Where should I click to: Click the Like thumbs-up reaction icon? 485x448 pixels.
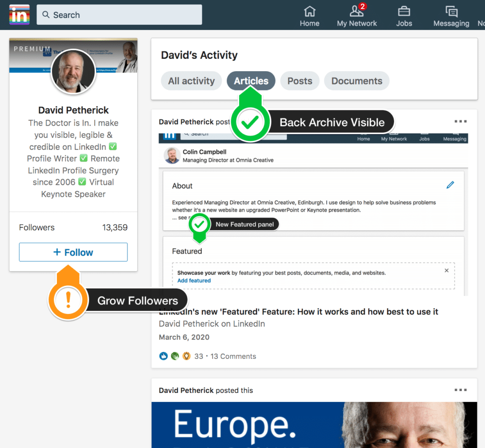(163, 356)
